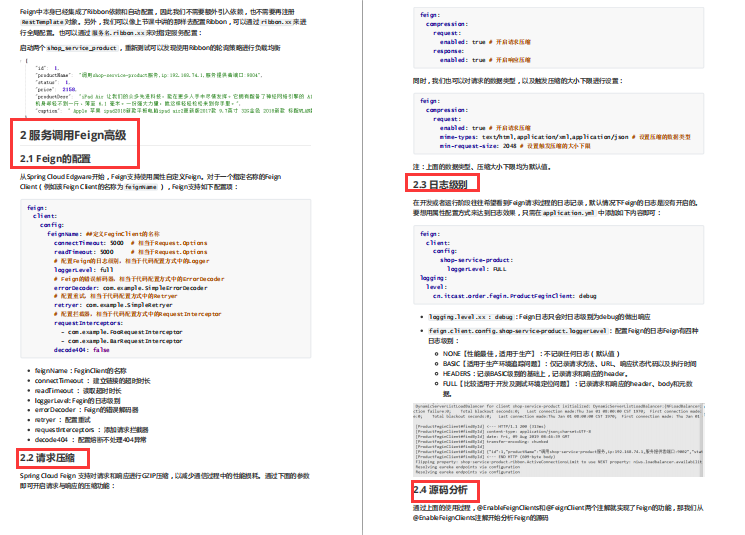Viewport: 745px width, 535px height.
Task: Click 'cn.itcast.order.fegin.ProductFeginClient: debug' line
Action: tap(515, 296)
